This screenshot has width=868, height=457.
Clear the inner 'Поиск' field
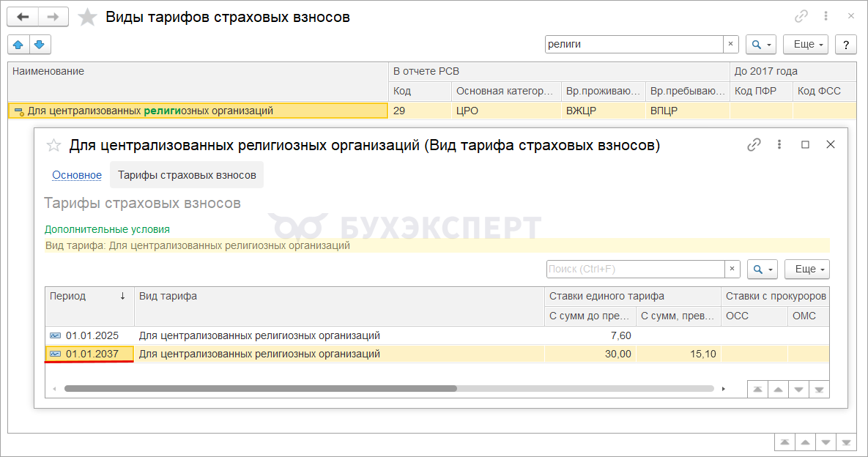click(732, 269)
